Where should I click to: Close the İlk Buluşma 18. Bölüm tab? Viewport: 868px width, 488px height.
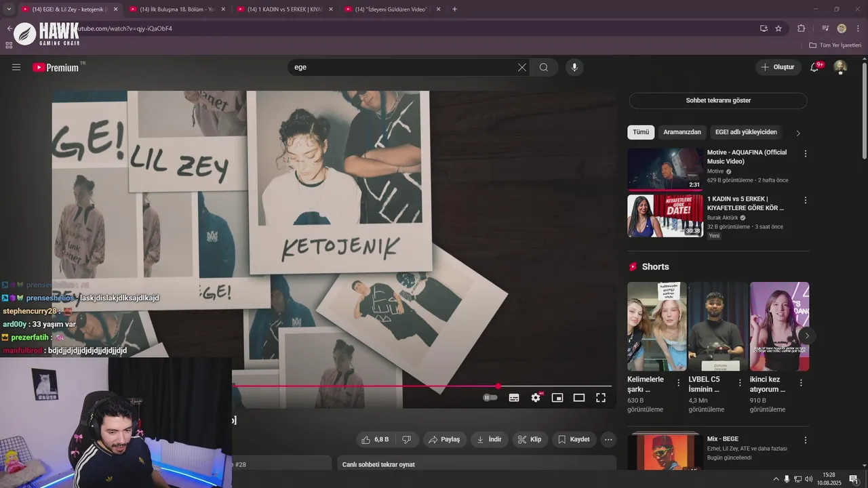(223, 9)
